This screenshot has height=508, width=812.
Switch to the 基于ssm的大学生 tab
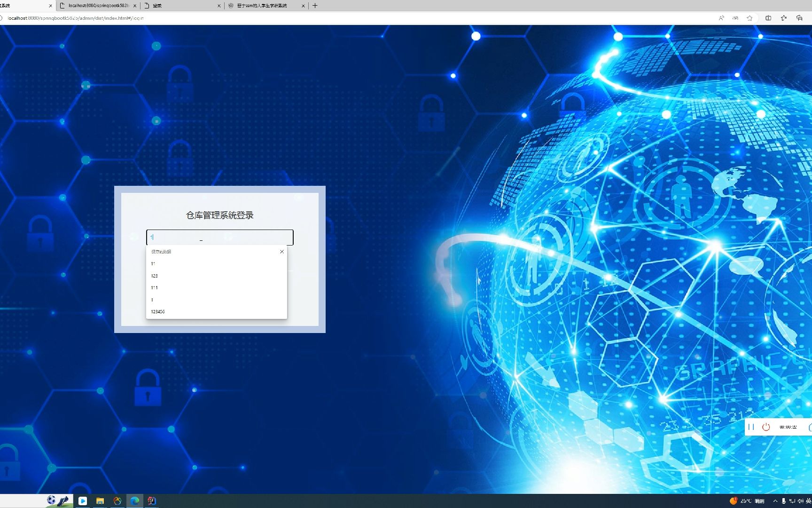(x=266, y=6)
